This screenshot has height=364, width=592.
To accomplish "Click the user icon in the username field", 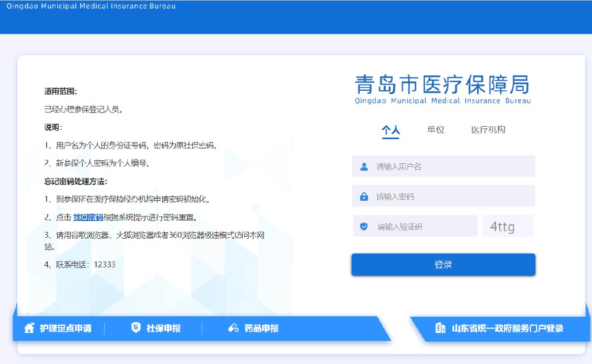I will (x=364, y=167).
